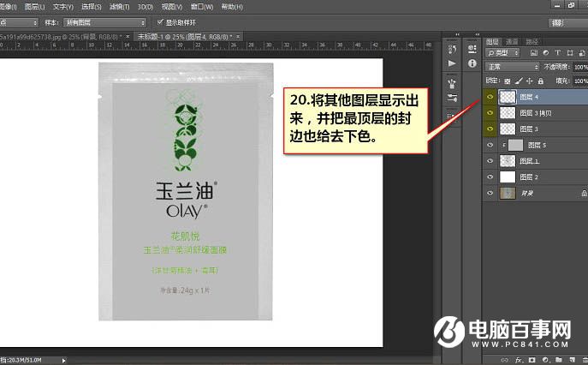
Task: Open the Brush settings sliders icon
Action: (x=452, y=99)
